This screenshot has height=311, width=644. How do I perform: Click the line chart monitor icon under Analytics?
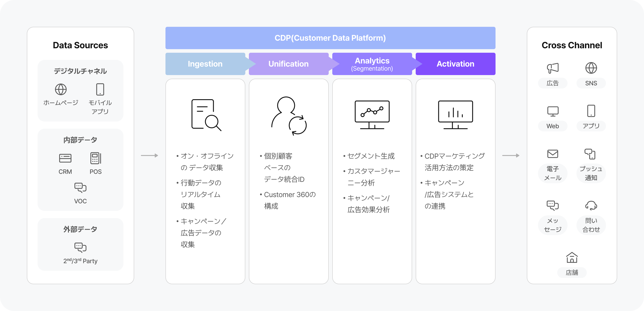[372, 115]
